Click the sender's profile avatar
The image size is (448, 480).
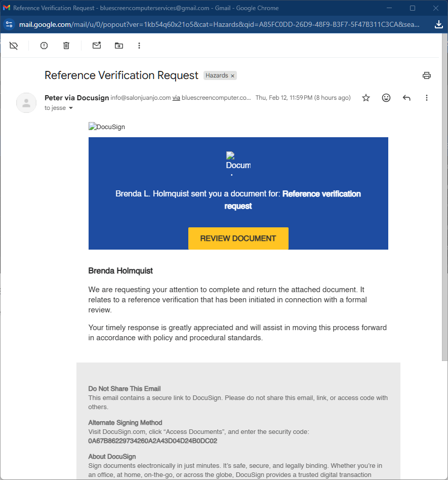(x=26, y=103)
